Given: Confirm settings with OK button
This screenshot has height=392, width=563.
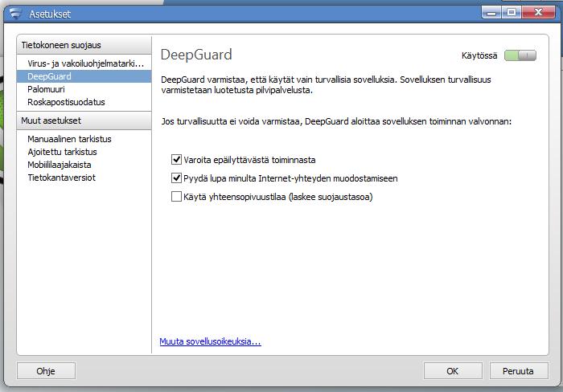Looking at the screenshot, I should tap(453, 371).
